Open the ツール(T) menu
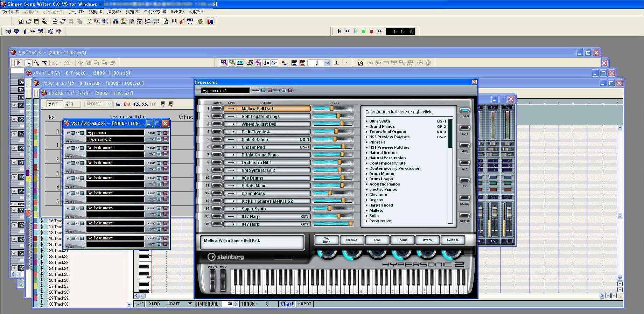 (76, 12)
